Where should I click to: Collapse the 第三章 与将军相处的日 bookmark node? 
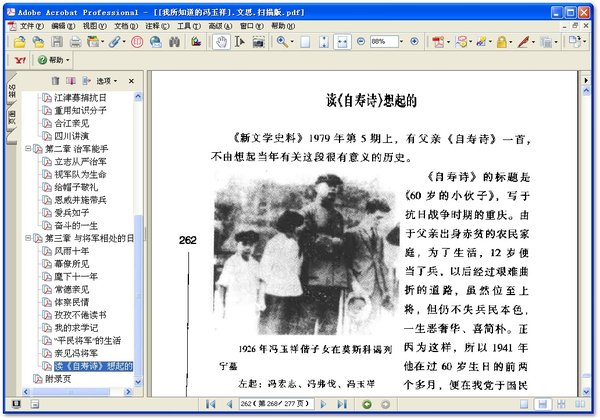point(28,238)
